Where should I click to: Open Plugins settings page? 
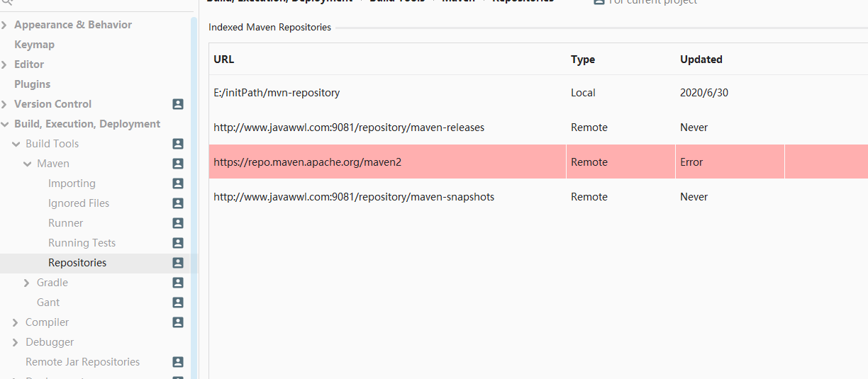[32, 84]
